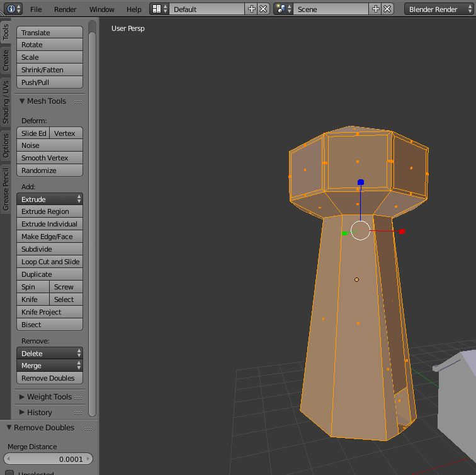476x475 pixels.
Task: Click the Randomize button
Action: coord(50,170)
